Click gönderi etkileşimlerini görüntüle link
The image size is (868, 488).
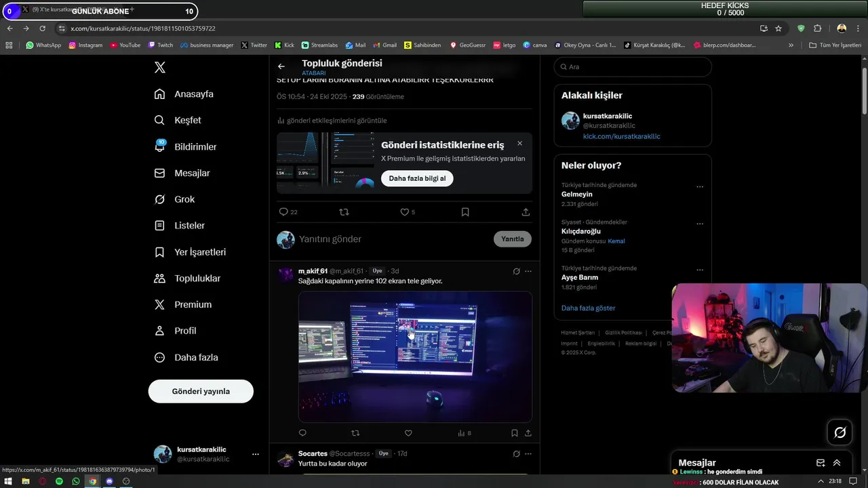(x=332, y=121)
